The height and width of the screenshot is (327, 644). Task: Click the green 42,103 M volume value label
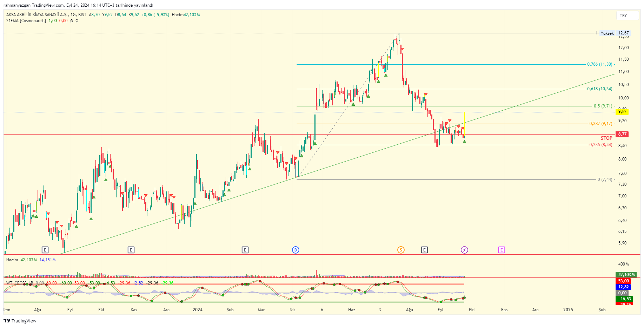click(x=626, y=275)
